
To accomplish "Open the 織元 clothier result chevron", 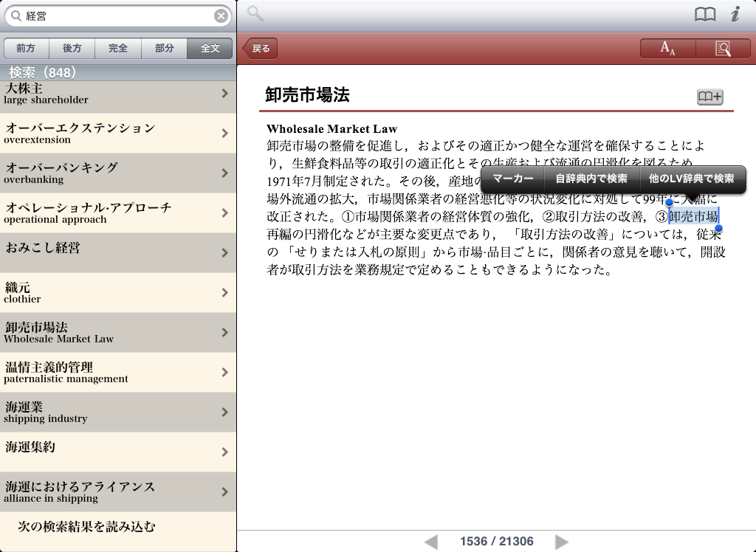I will [x=224, y=292].
